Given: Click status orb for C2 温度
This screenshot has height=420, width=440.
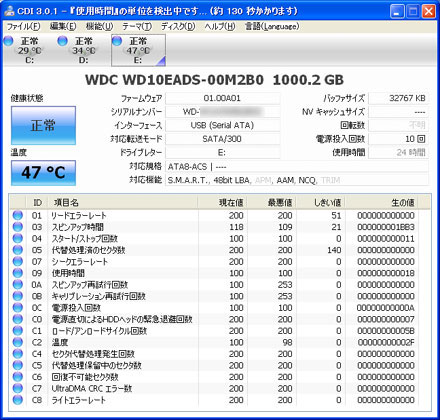Looking at the screenshot, I should click(x=18, y=342).
